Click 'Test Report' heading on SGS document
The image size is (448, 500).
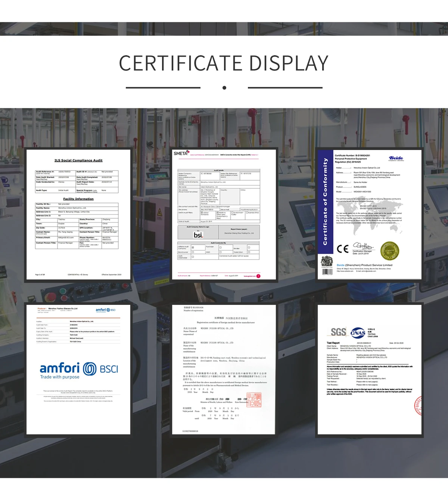[333, 343]
